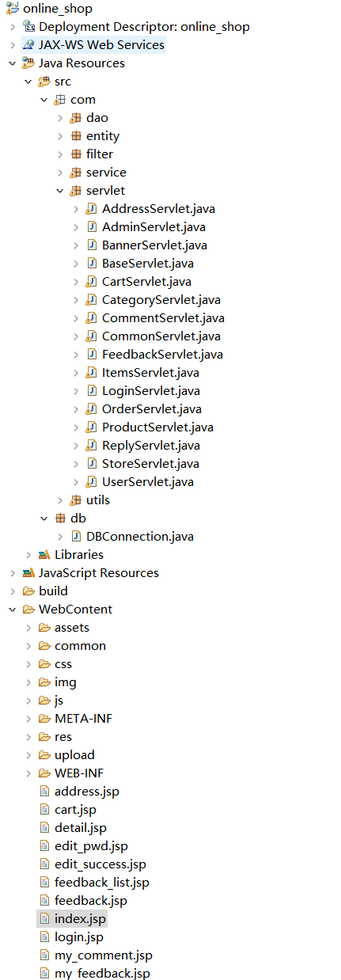341x980 pixels.
Task: Select CartServlet.java in the tree
Action: [146, 282]
